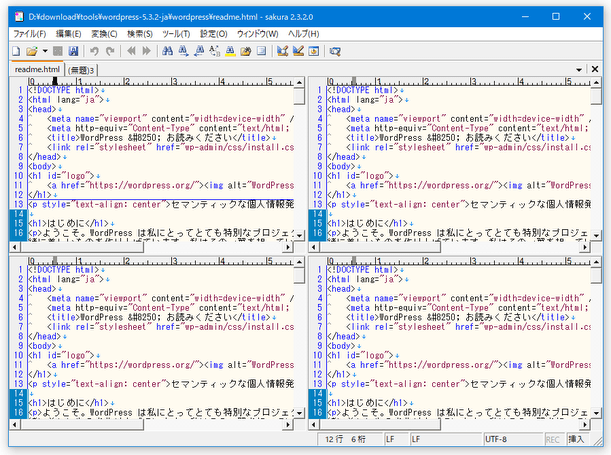Click the Save As disk icon

pyautogui.click(x=73, y=51)
